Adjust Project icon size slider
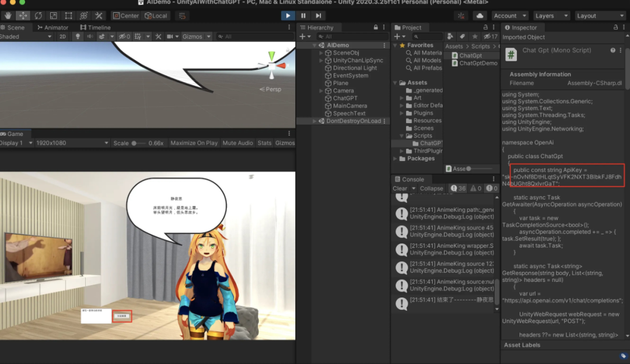 [x=480, y=169]
